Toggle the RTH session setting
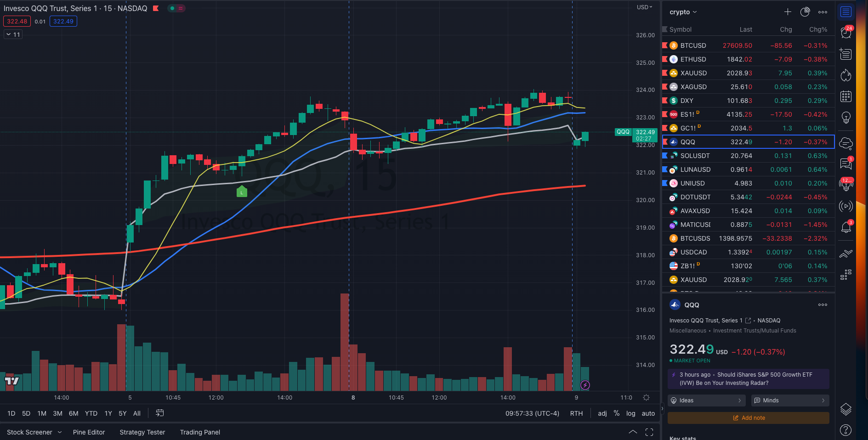 (576, 413)
